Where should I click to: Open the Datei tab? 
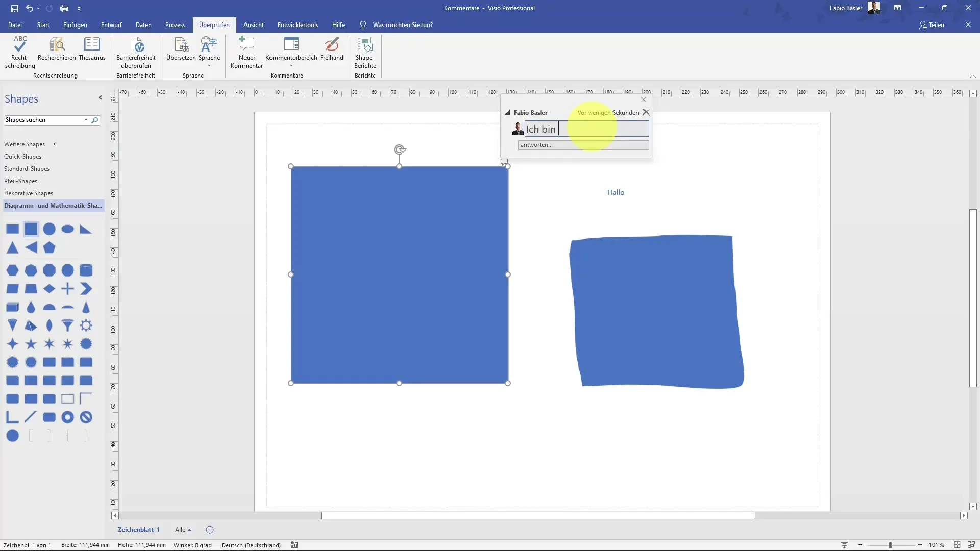tap(15, 24)
